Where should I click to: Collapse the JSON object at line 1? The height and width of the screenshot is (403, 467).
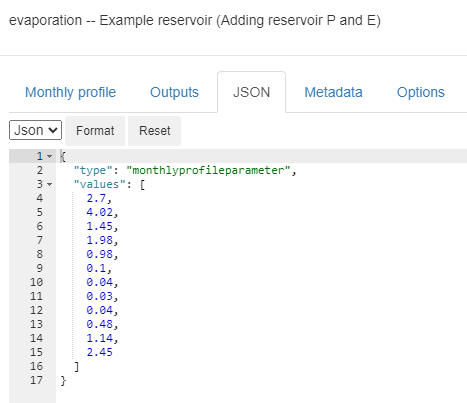(50, 156)
